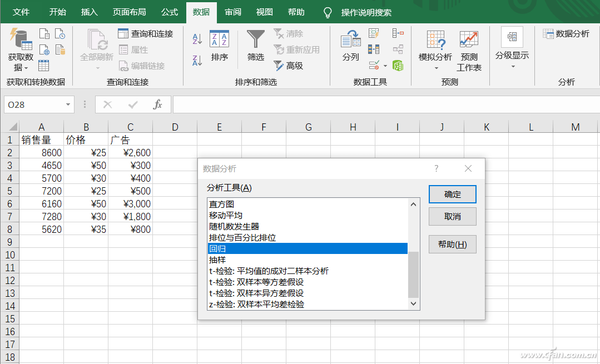Click the Advanced filter (高级) icon
Viewport: 600px width, 364px height.
point(289,66)
